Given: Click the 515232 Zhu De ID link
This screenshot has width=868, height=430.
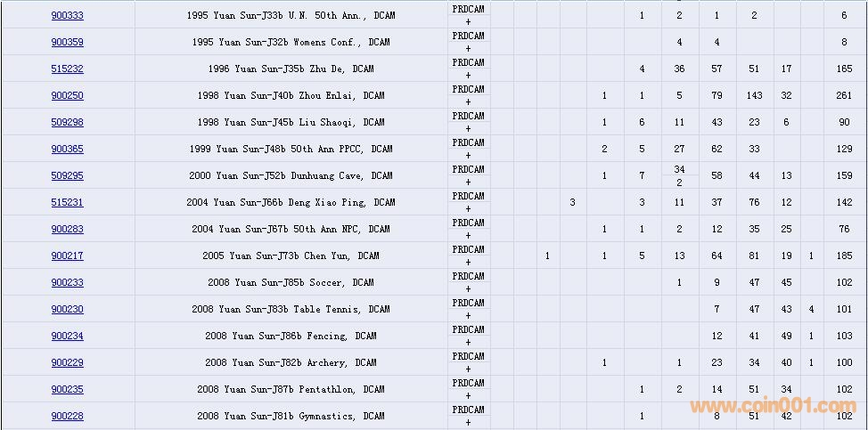Looking at the screenshot, I should point(67,69).
